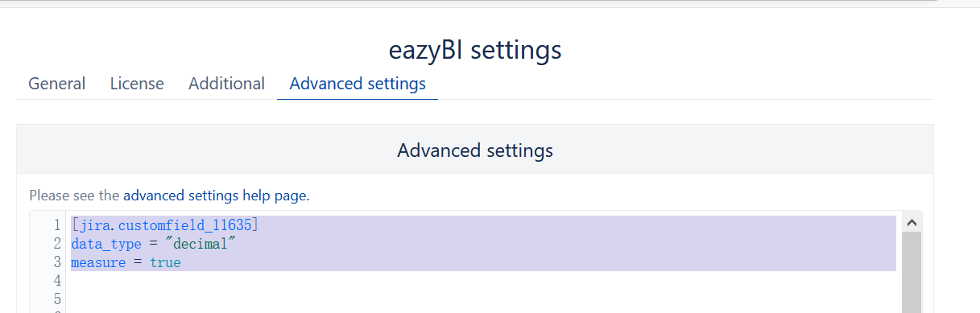Click the editor's vertical scrollbar thumb
This screenshot has height=313, width=980.
click(x=912, y=272)
